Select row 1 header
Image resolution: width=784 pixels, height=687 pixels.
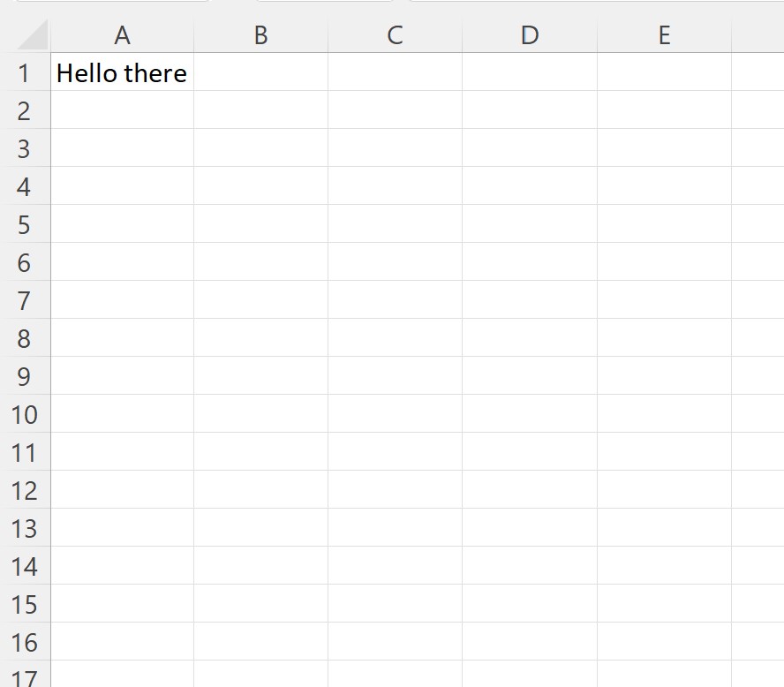[25, 72]
